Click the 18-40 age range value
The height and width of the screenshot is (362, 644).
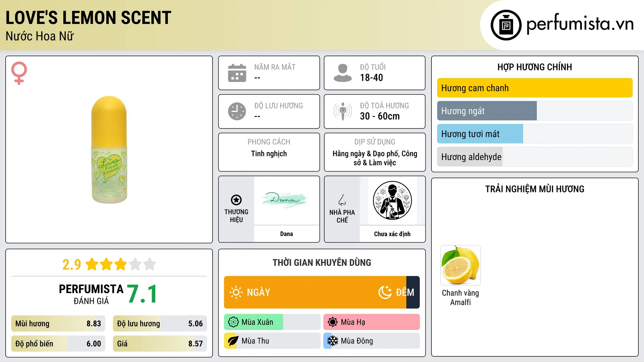[371, 78]
